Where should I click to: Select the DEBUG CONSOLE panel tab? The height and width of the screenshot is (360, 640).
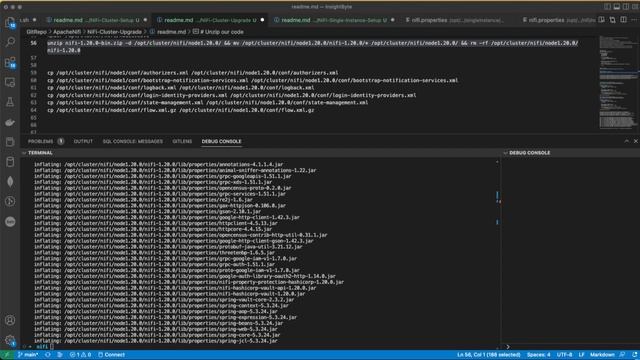221,141
